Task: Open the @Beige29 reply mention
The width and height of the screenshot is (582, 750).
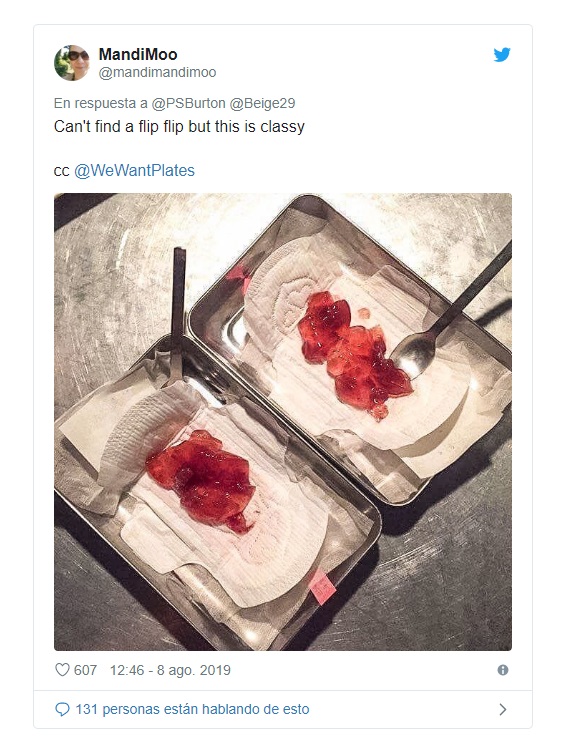Action: 263,103
